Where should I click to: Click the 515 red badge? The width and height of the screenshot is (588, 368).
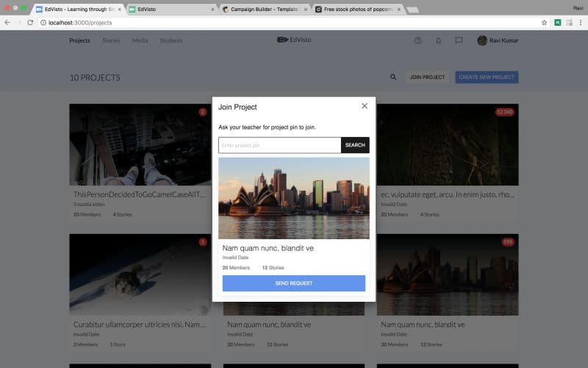[x=508, y=242]
